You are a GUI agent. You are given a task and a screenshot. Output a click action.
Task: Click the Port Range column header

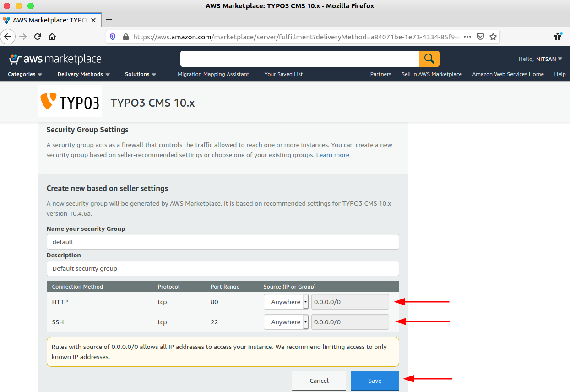coord(225,287)
